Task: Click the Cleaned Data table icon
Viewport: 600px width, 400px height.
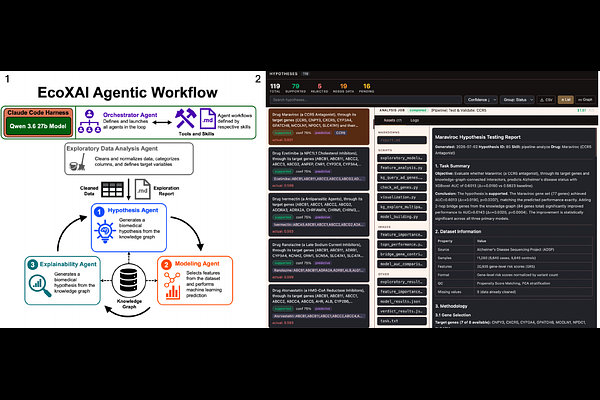Action: pos(112,189)
